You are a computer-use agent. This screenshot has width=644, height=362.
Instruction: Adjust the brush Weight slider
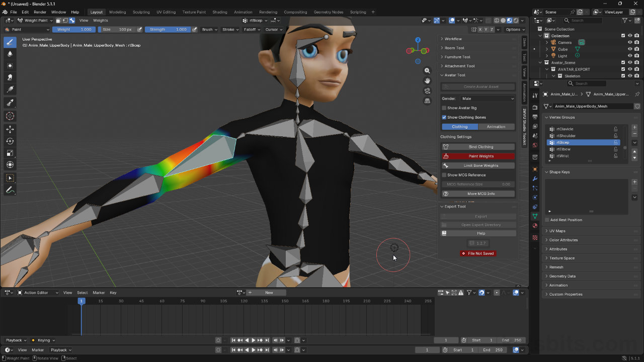point(73,30)
